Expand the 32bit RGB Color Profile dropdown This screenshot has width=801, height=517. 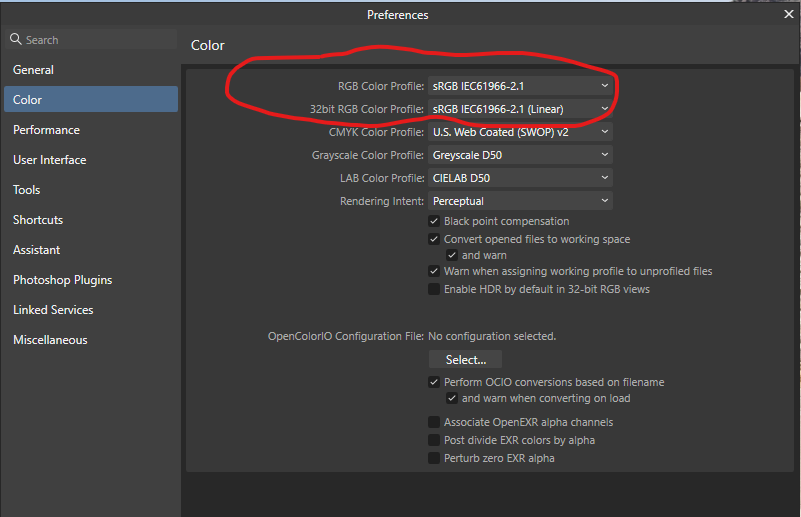click(x=520, y=109)
